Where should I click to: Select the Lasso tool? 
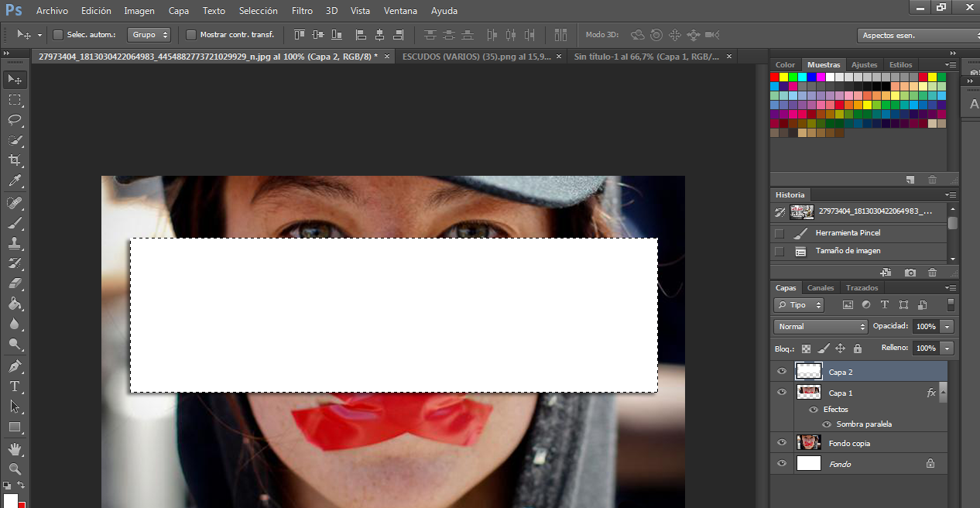tap(15, 120)
